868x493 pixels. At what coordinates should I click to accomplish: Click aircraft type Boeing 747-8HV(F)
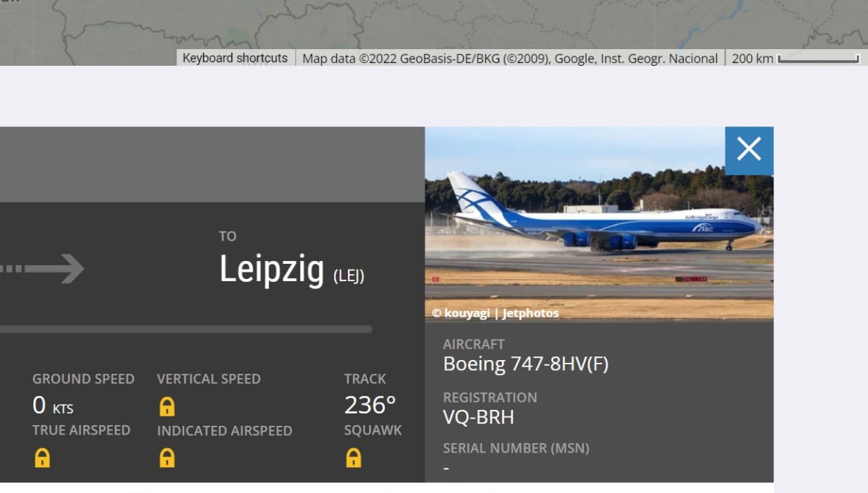(x=526, y=364)
